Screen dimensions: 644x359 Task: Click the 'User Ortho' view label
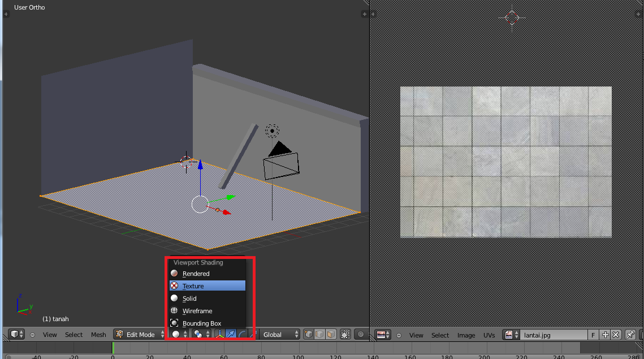(29, 7)
